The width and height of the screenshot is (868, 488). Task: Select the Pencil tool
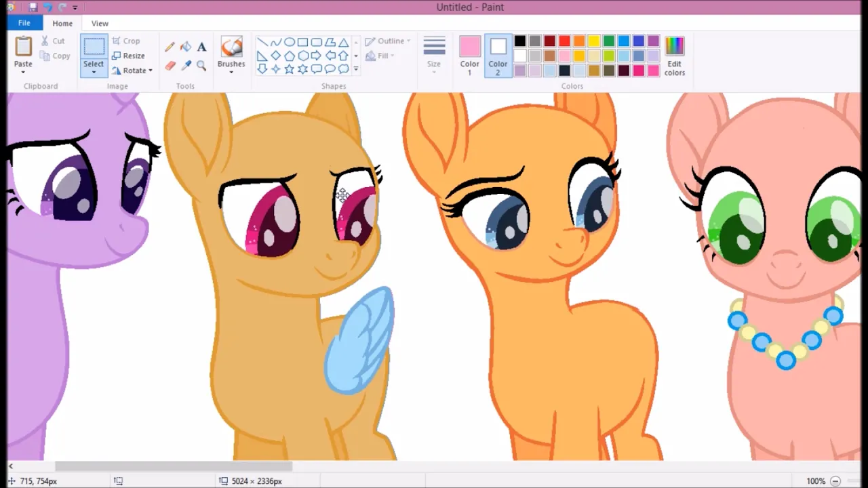pos(170,47)
